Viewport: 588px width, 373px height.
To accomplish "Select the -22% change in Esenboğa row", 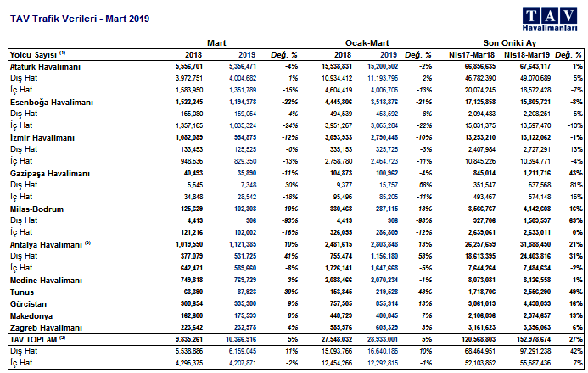I will (290, 102).
